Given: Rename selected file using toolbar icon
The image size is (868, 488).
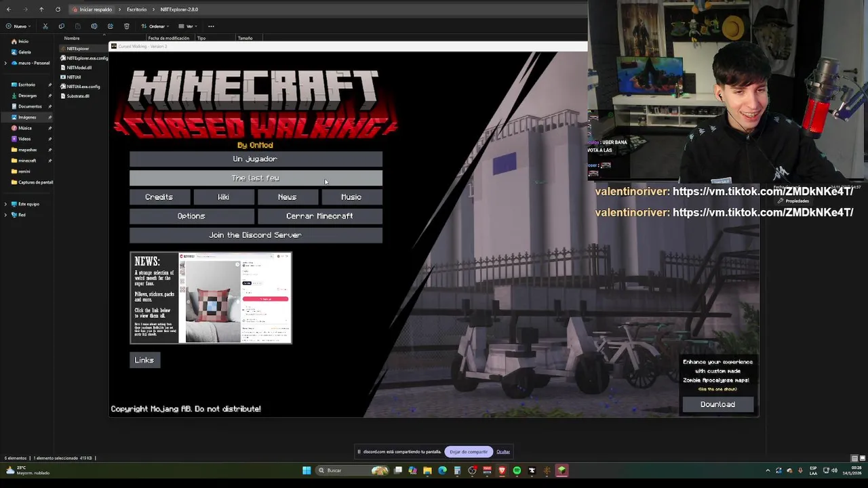Looking at the screenshot, I should click(94, 26).
